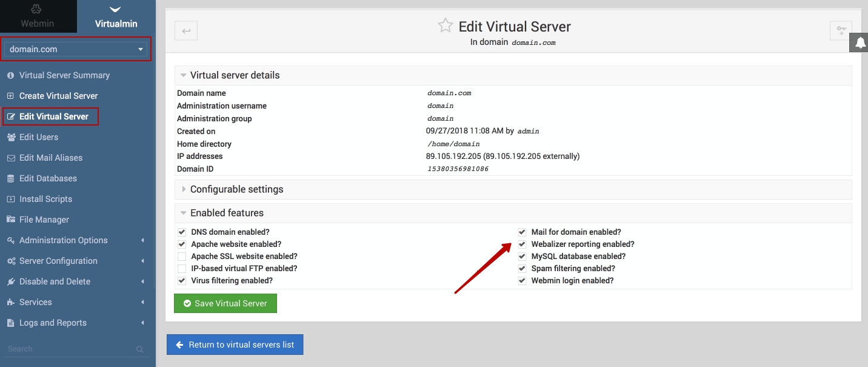Click the back arrow button in header
The image size is (868, 367).
tap(186, 31)
